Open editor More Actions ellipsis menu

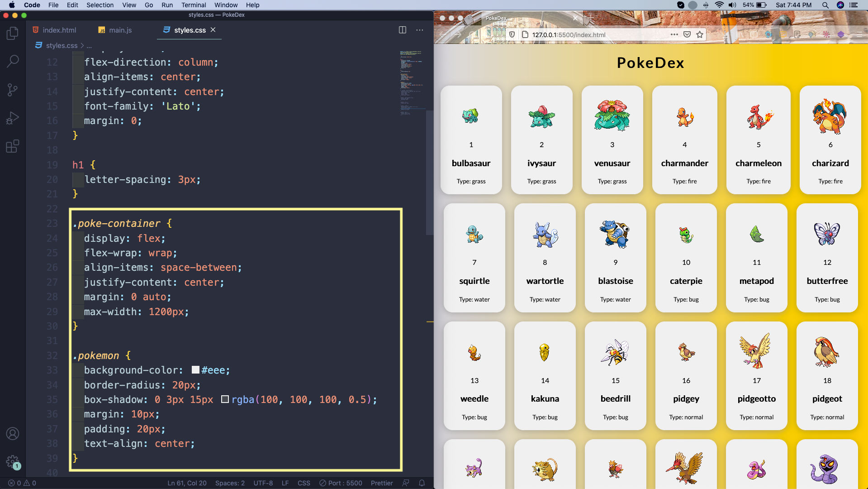coord(420,30)
